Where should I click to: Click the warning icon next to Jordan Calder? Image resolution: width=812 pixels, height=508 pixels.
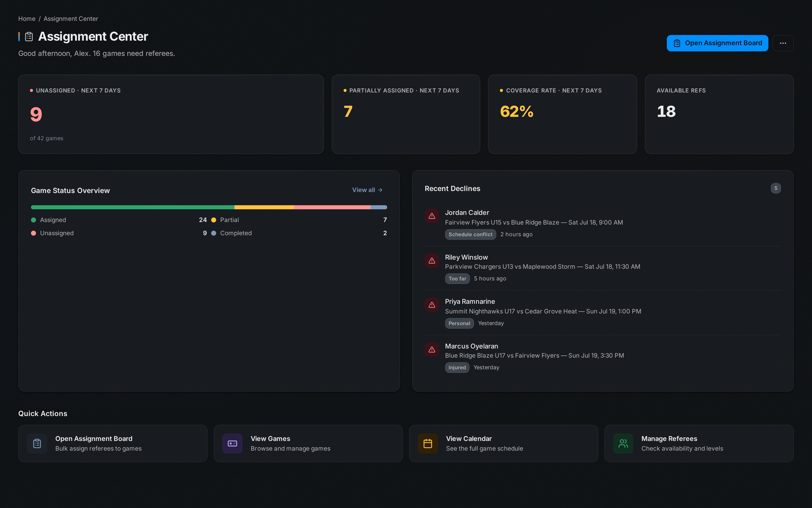coord(432,216)
